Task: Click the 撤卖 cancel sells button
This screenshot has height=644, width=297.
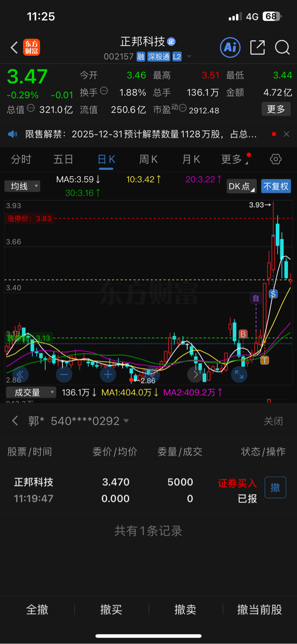Action: pos(185,610)
